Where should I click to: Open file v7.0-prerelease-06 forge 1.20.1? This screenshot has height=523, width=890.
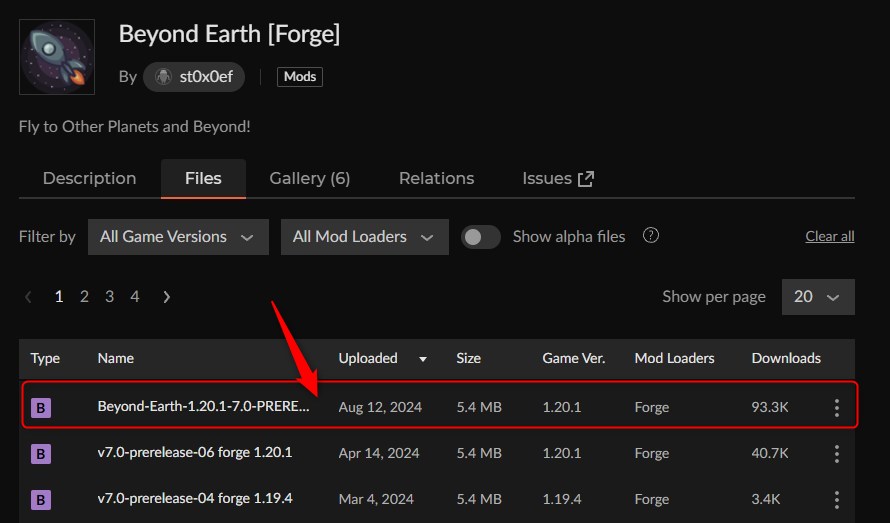tap(195, 453)
